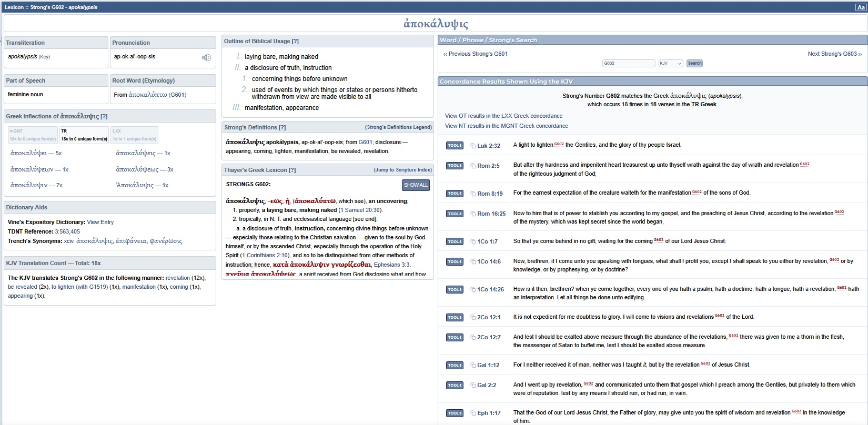Open the Luk 2:32 verse reference
Viewport: 868px width, 425px height.
489,146
